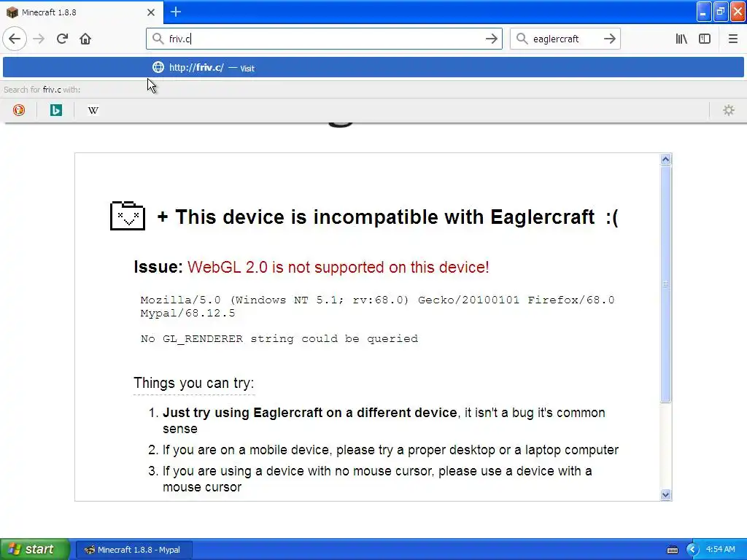
Task: Submit the eaglercraft search arrow
Action: click(x=609, y=39)
